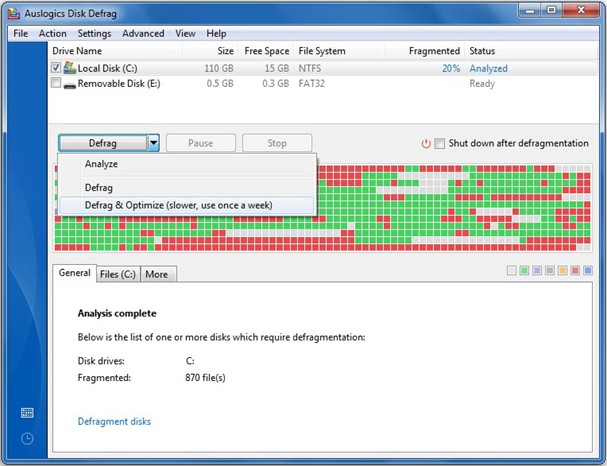Click the 110 GB size value
607x466 pixels.
[219, 69]
